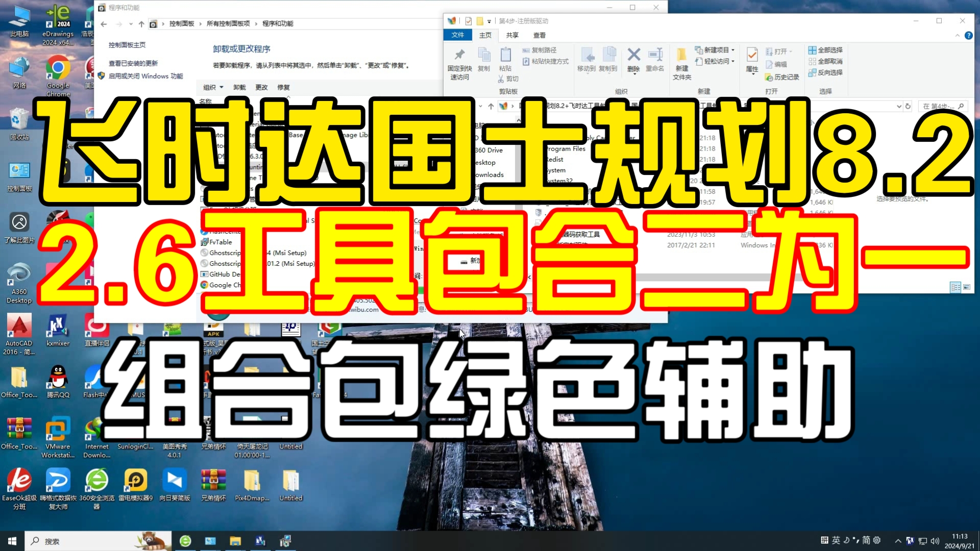
Task: Click the Explorer search box
Action: tap(943, 106)
